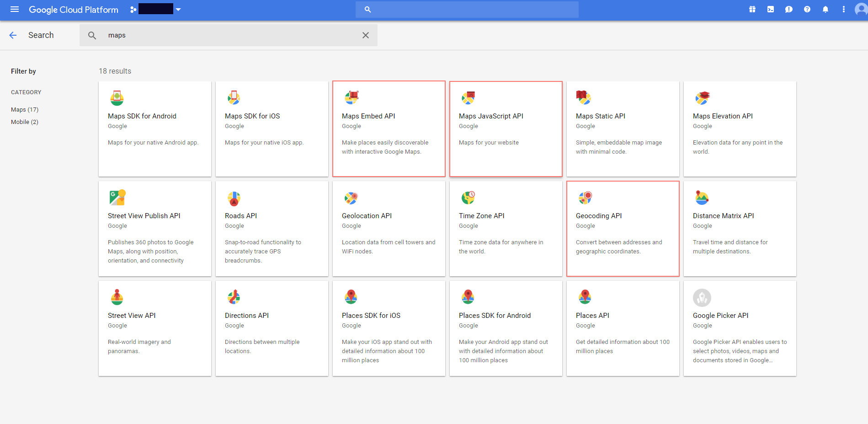Open Places SDK for iOS title

pyautogui.click(x=371, y=316)
